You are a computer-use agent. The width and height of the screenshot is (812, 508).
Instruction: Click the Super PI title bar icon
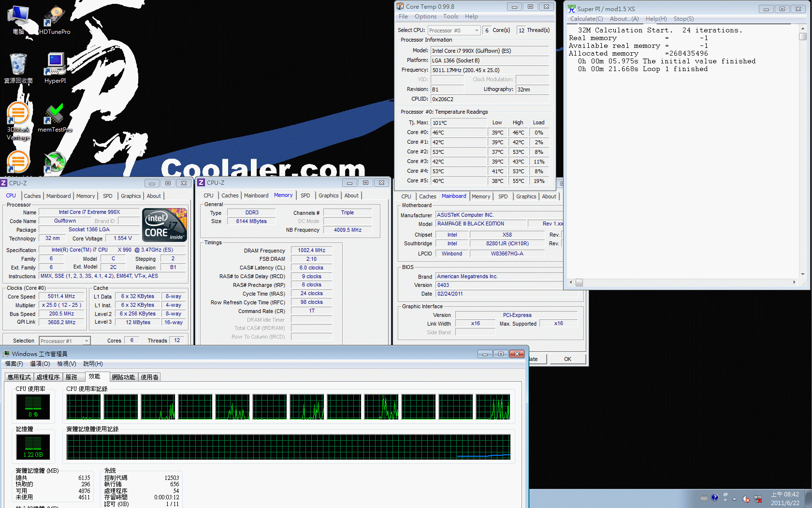point(572,8)
